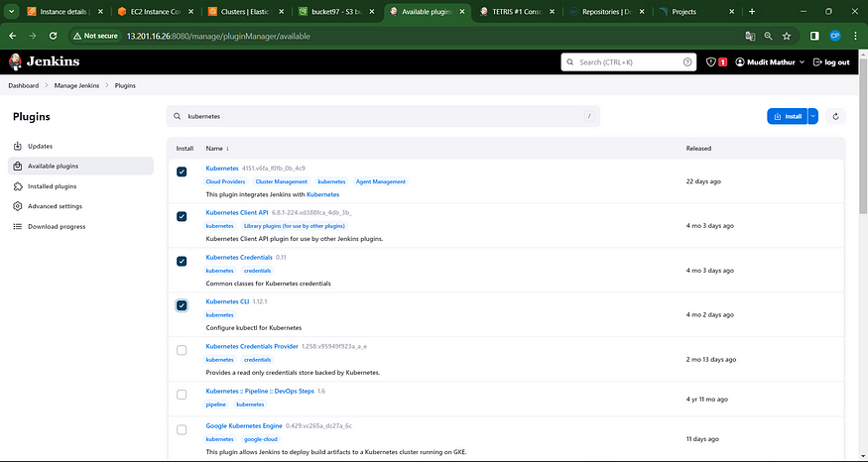Open the security warning shield icon
The height and width of the screenshot is (462, 868).
(711, 62)
